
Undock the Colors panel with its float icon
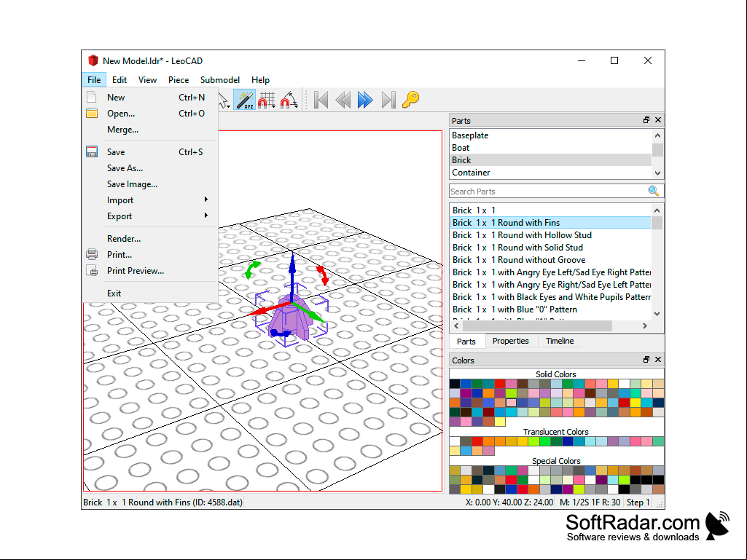click(646, 360)
